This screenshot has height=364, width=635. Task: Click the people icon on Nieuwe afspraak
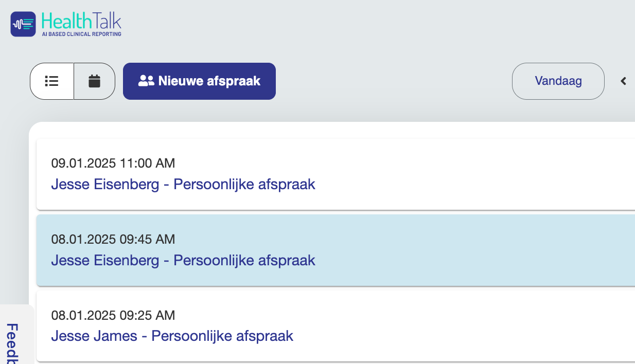click(146, 81)
